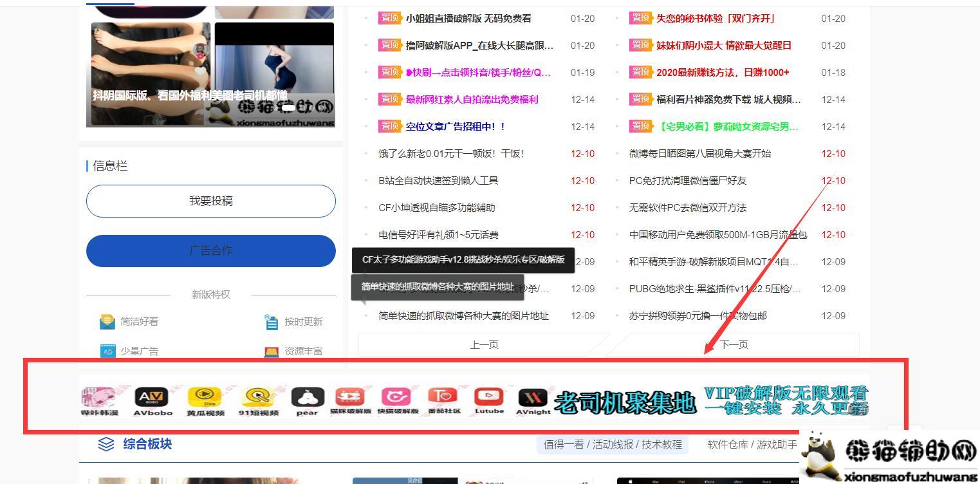
Task: Open 无需软件PC去微信双开方法 article
Action: pos(687,208)
